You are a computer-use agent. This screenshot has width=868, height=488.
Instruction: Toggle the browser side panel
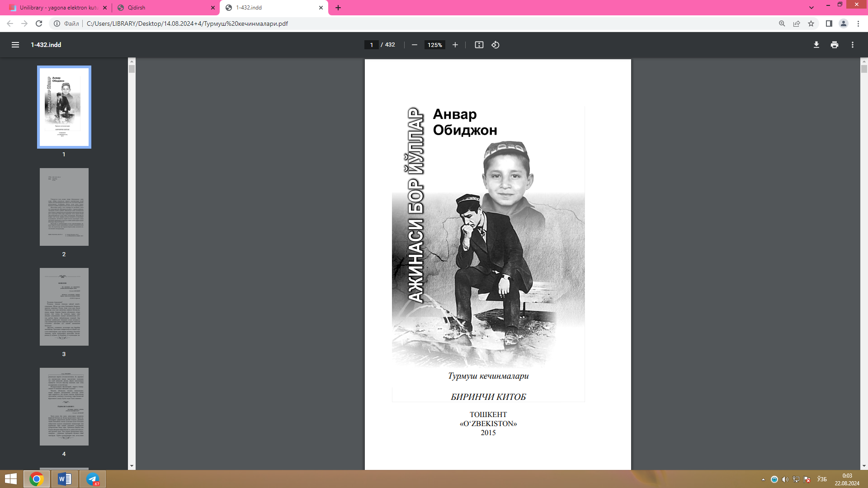[829, 23]
